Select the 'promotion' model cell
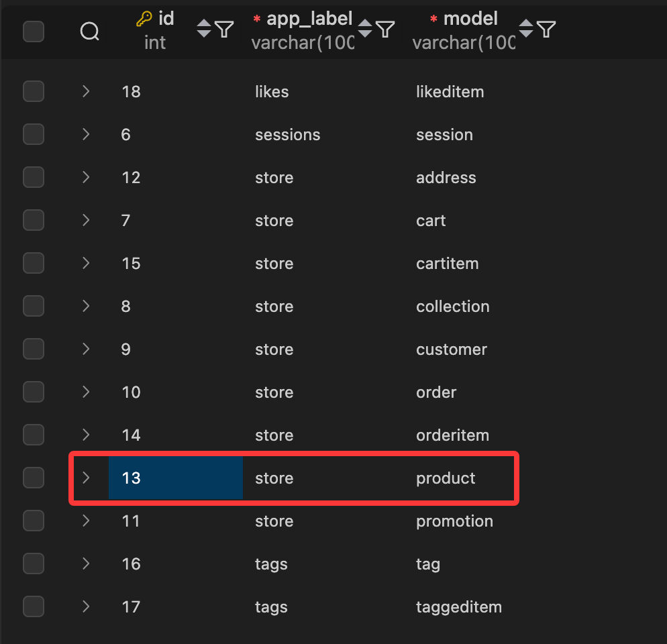Image resolution: width=667 pixels, height=644 pixels. point(454,521)
